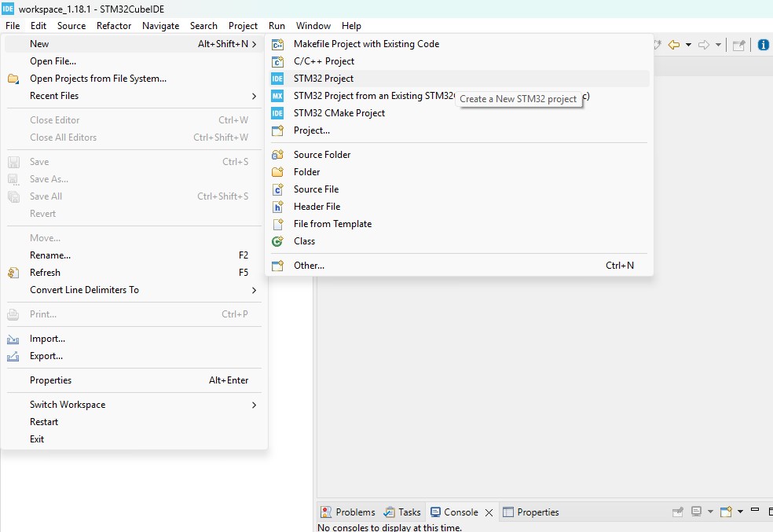Image resolution: width=773 pixels, height=532 pixels.
Task: Expand the Switch Workspace submenu
Action: pos(134,405)
